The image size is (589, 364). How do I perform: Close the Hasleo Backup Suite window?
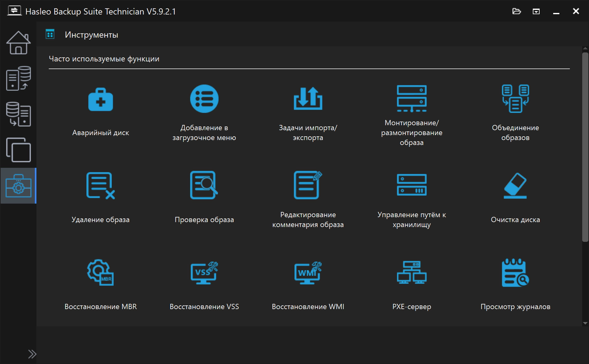tap(576, 11)
